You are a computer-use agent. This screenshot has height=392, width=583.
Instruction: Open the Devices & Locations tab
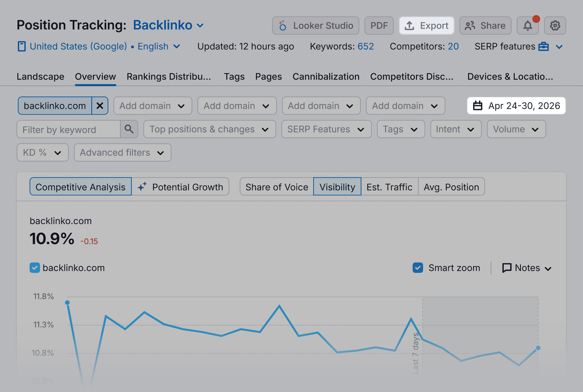[510, 76]
